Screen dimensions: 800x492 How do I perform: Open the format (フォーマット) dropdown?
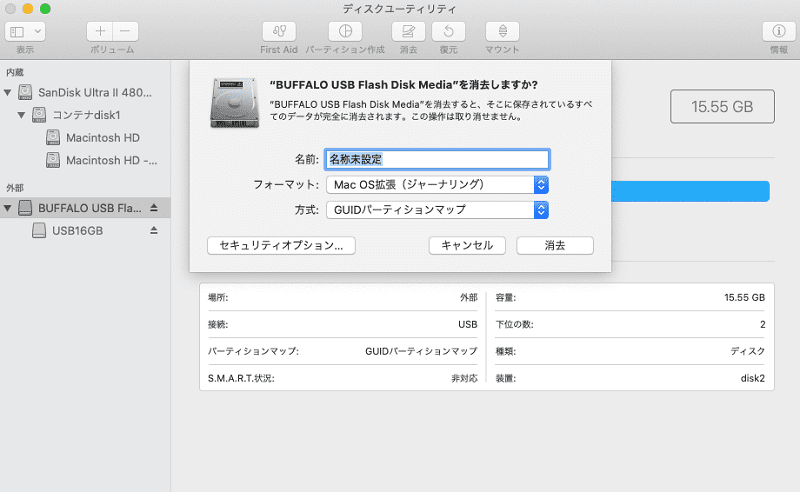(x=437, y=185)
